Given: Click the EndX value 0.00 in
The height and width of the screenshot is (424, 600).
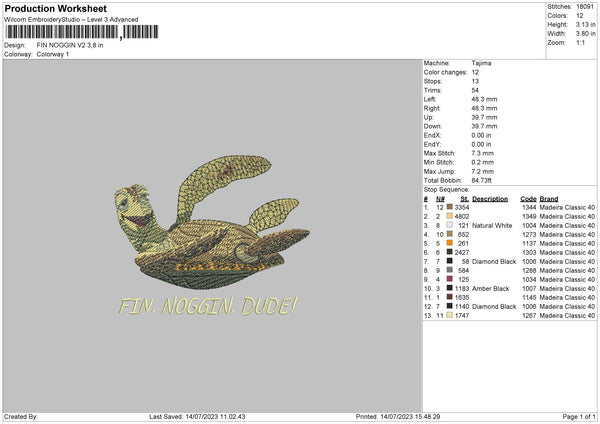Looking at the screenshot, I should point(481,135).
